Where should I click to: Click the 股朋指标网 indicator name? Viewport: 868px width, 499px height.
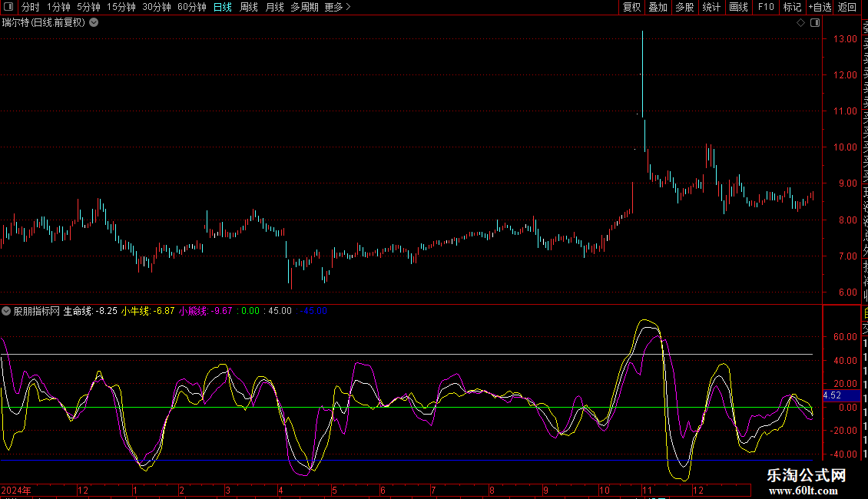click(37, 311)
